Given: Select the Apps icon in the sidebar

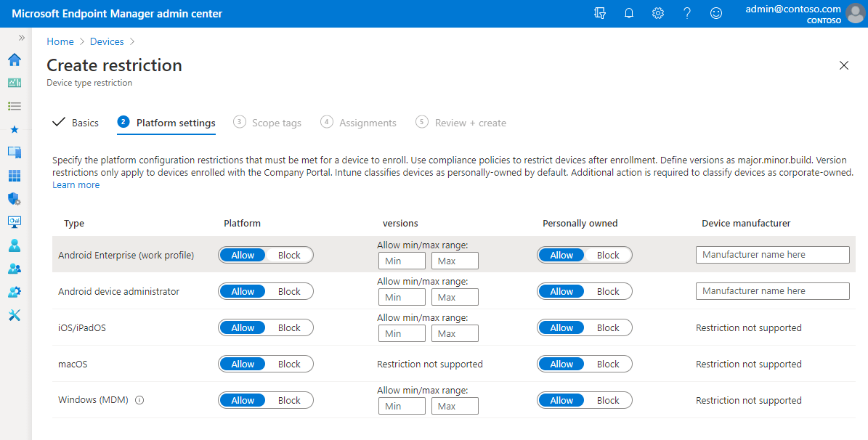Looking at the screenshot, I should 14,175.
